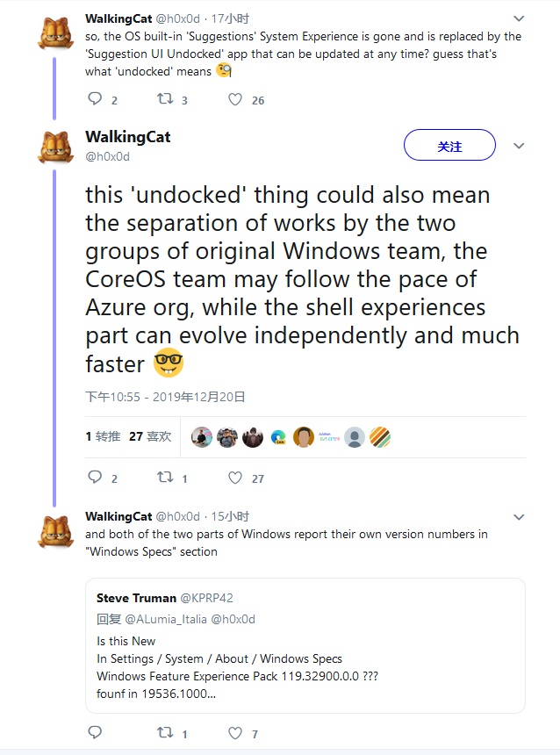560x755 pixels.
Task: Reply to the Windows Specs tweet
Action: click(x=96, y=732)
